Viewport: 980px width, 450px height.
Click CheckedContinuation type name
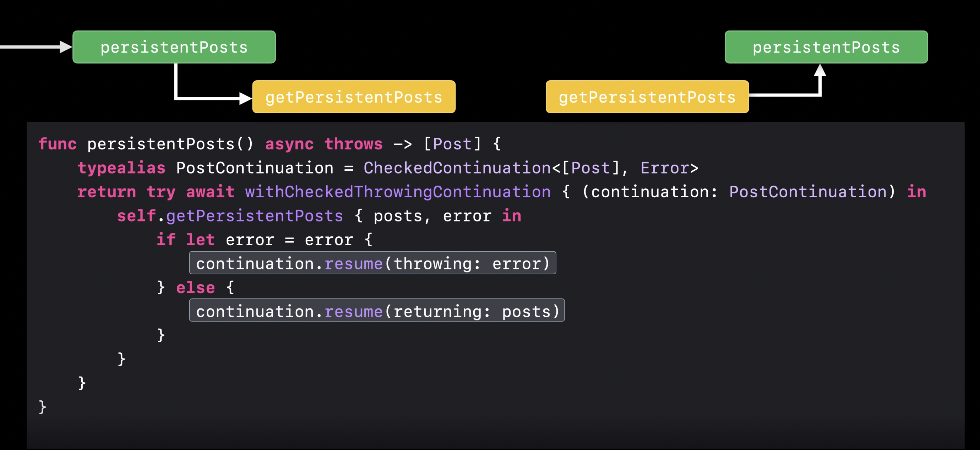[457, 168]
